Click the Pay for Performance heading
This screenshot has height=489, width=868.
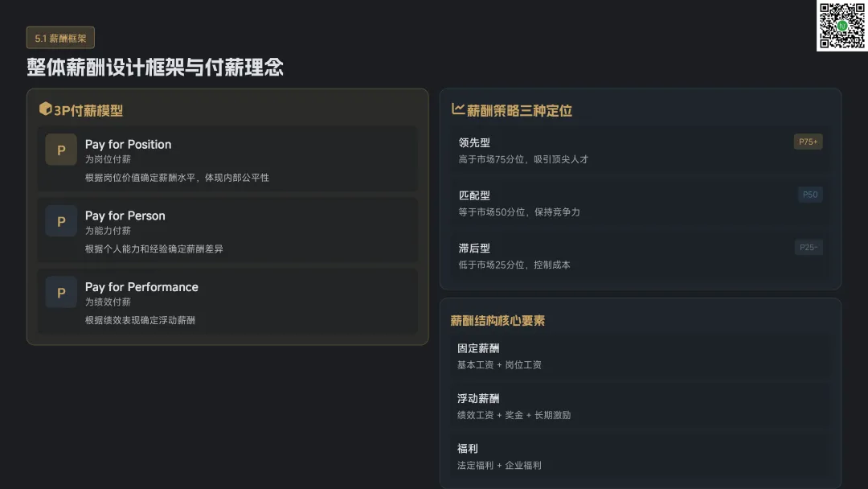pyautogui.click(x=141, y=287)
